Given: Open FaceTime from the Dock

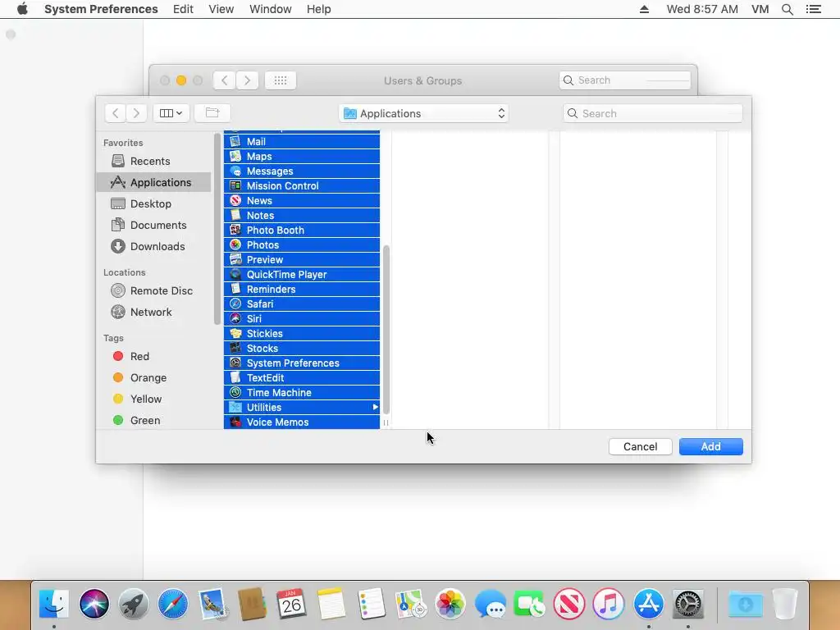Looking at the screenshot, I should pyautogui.click(x=529, y=604).
